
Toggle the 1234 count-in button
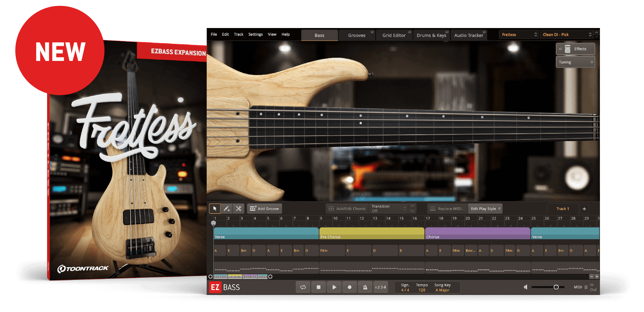(x=380, y=287)
